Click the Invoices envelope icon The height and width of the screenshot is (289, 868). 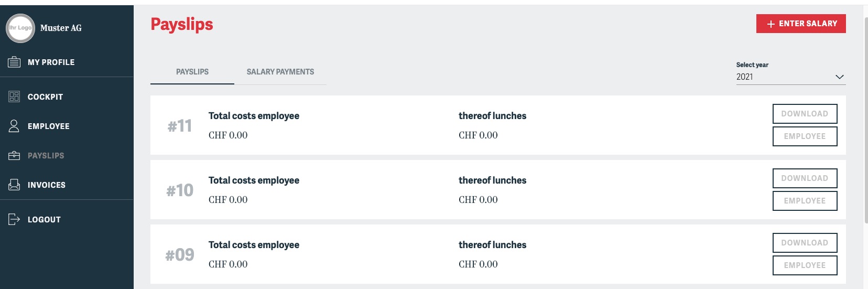coord(14,185)
